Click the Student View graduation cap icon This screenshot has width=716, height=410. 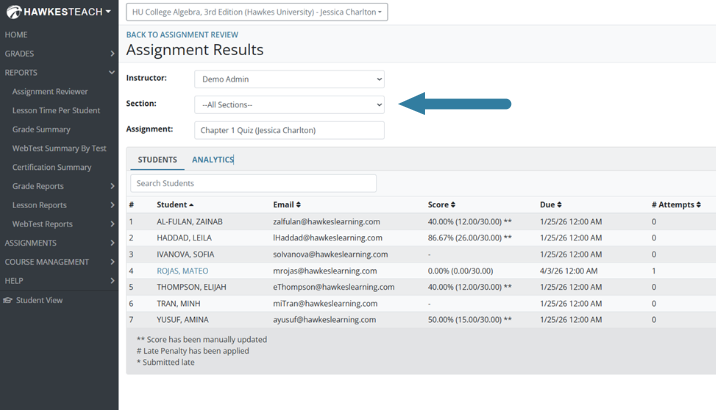point(7,300)
